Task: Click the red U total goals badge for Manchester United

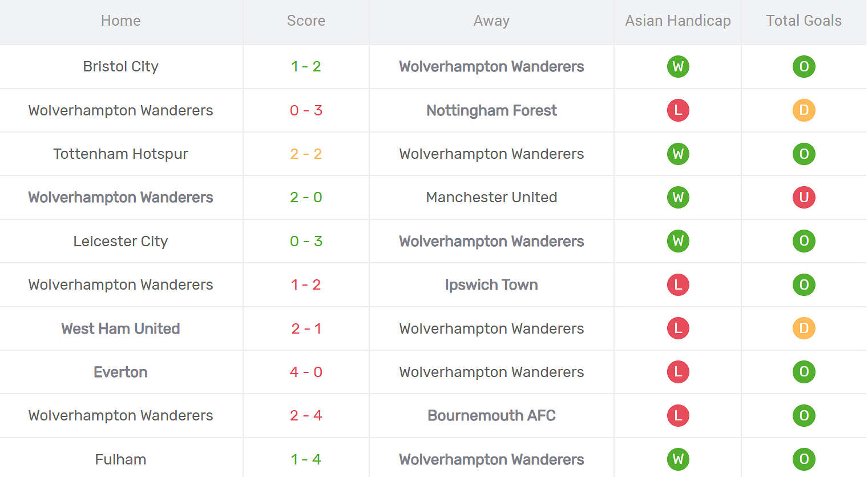Action: click(x=804, y=198)
